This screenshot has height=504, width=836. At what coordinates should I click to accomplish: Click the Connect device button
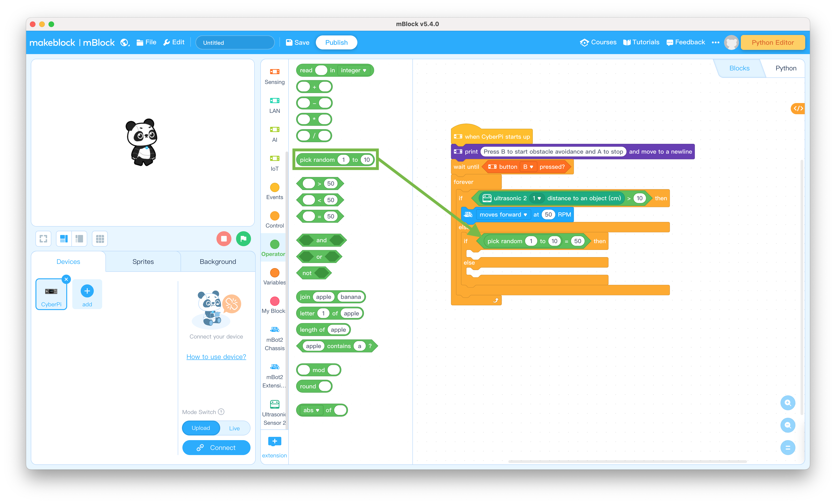tap(216, 448)
